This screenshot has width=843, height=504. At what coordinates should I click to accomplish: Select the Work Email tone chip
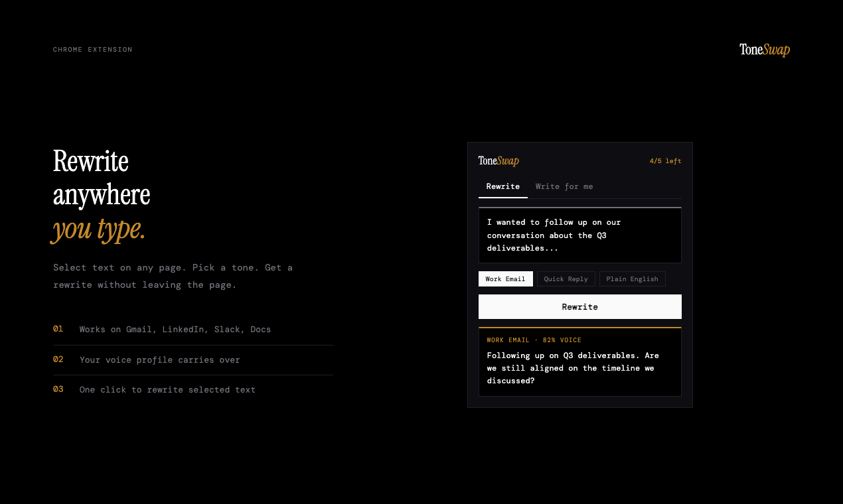coord(505,279)
